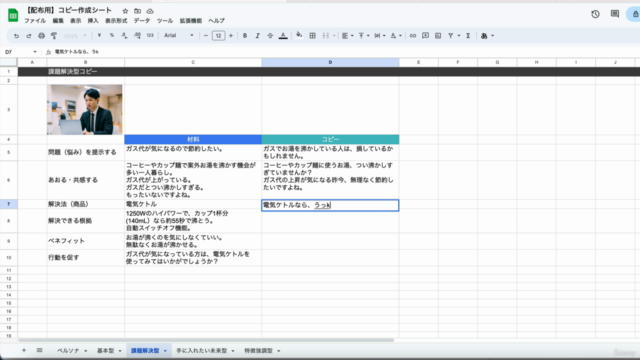640x360 pixels.
Task: Open the ツール menu
Action: point(165,21)
